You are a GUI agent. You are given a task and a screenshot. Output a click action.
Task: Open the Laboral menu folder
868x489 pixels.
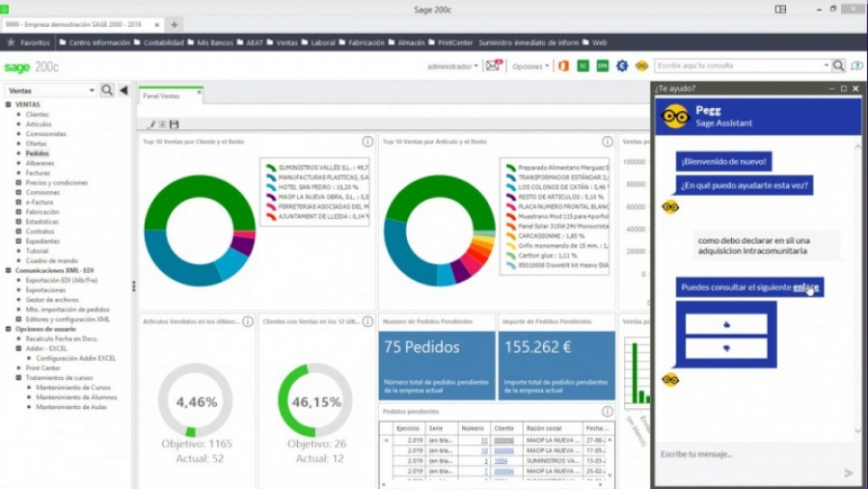click(318, 42)
